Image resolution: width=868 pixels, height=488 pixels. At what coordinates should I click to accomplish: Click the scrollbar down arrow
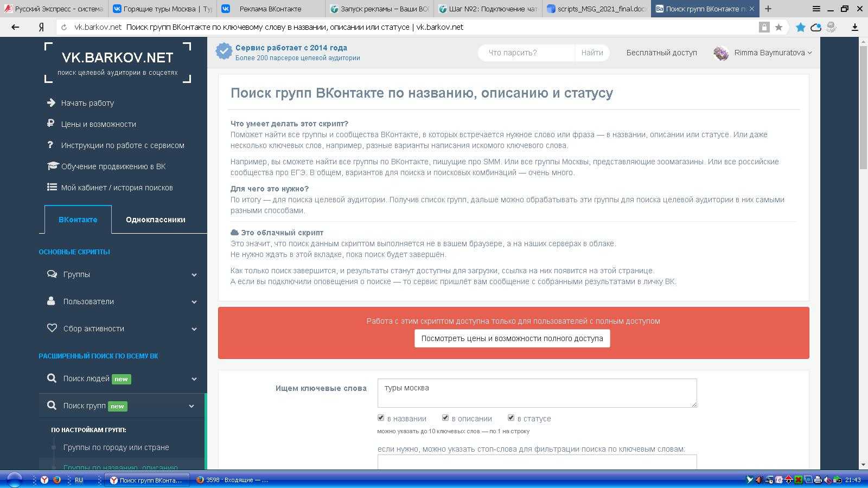coord(863,465)
